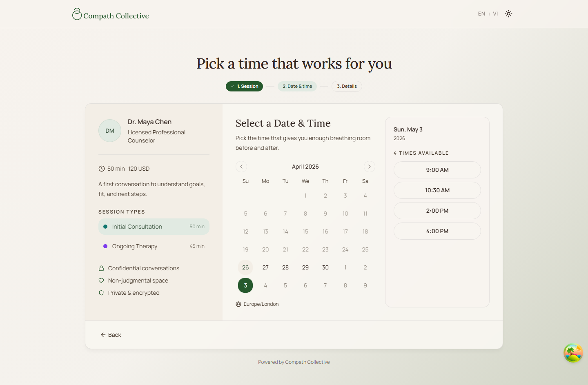This screenshot has width=588, height=385.
Task: Click the clock icon next to 50 min
Action: [x=102, y=169]
